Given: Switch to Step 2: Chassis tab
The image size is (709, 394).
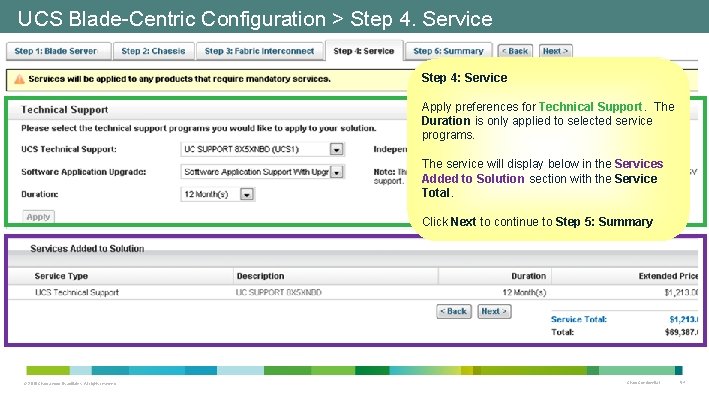Looking at the screenshot, I should click(154, 51).
